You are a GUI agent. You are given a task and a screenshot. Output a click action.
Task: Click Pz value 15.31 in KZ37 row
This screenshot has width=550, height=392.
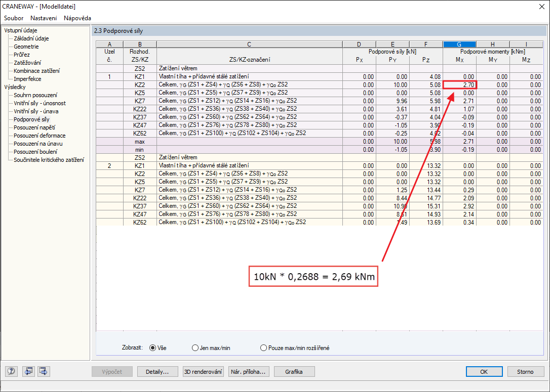(x=426, y=206)
